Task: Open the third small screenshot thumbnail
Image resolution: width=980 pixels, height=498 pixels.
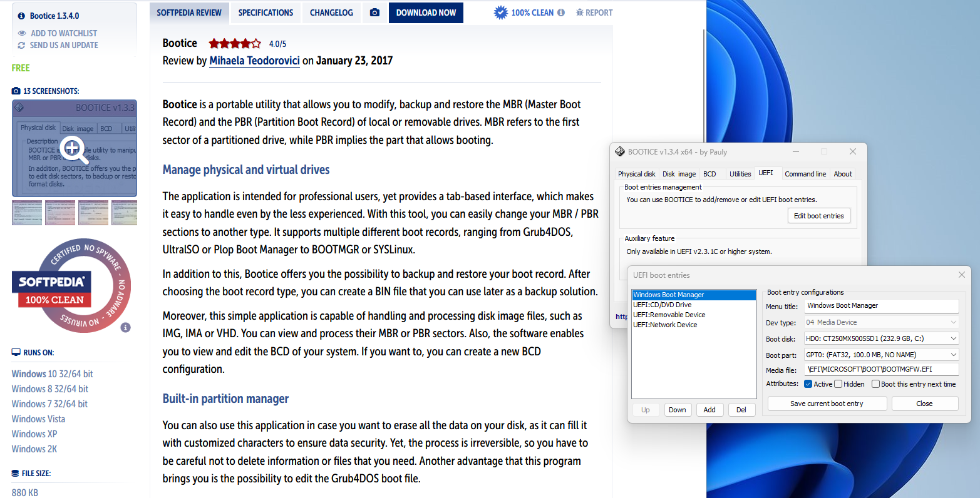Action: pos(93,213)
